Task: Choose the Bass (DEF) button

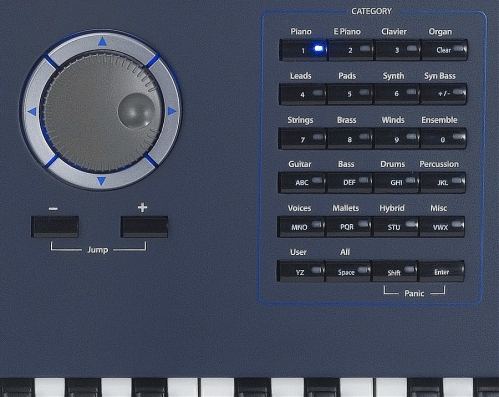Action: tap(349, 183)
